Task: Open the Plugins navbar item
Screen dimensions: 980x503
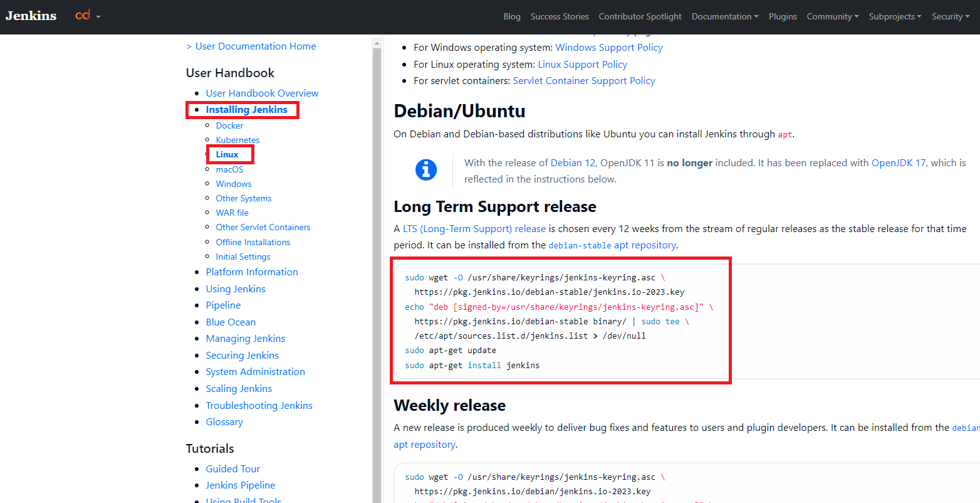Action: [x=783, y=16]
